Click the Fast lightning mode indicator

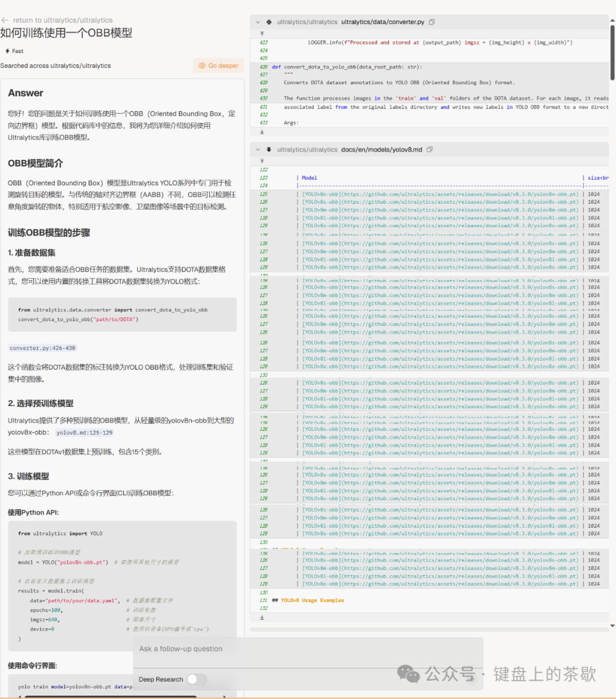(14, 51)
